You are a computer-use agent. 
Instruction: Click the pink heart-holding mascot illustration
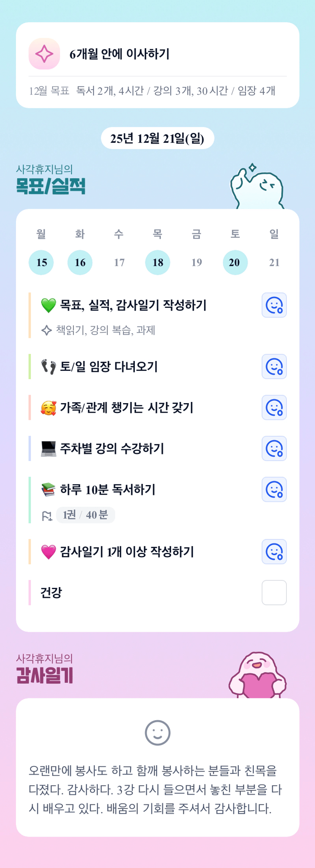[257, 676]
